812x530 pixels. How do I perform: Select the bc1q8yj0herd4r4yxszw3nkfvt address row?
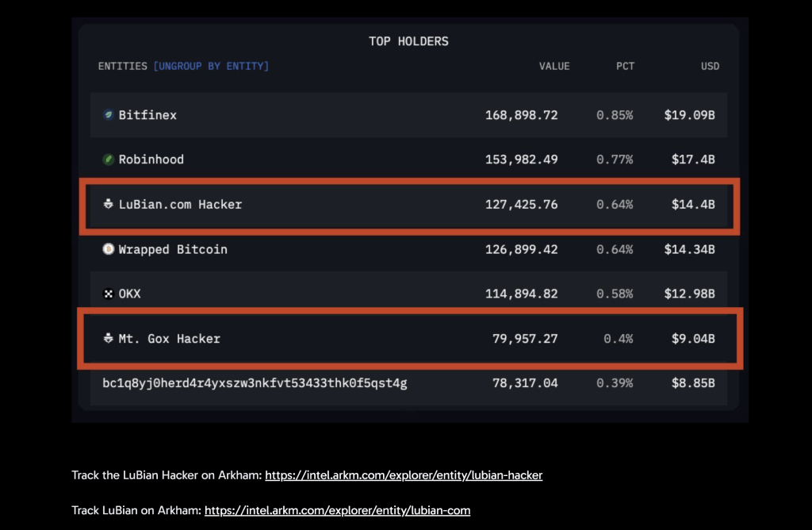(x=255, y=383)
